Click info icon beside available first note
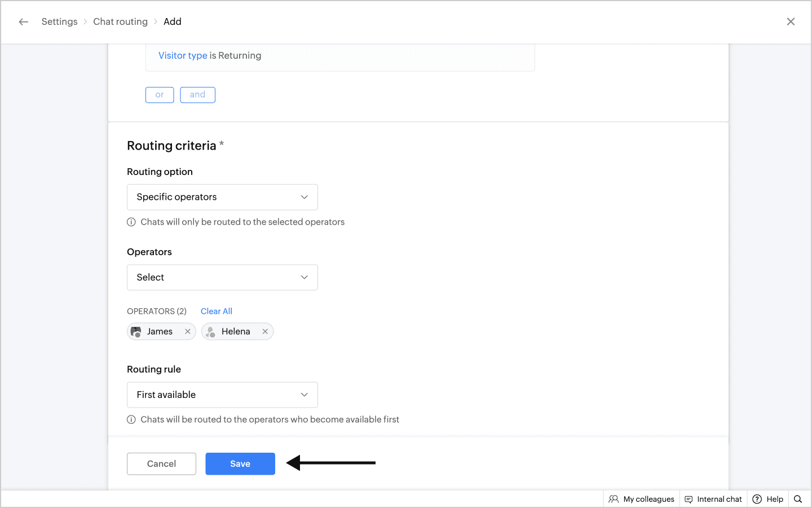 pos(131,419)
